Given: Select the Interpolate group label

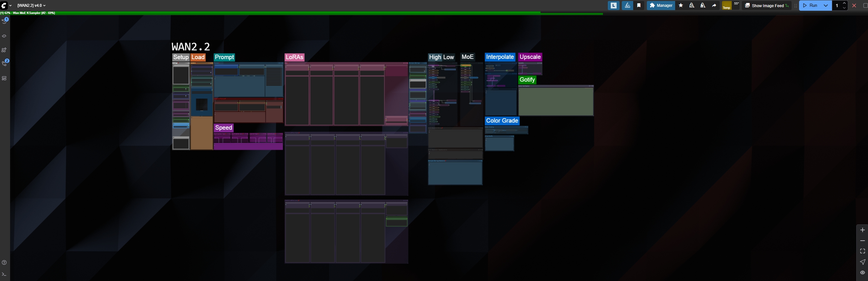Looking at the screenshot, I should point(500,57).
